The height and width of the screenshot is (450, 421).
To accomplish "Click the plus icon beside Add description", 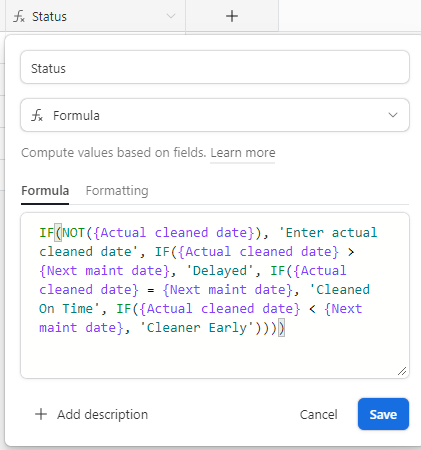I will click(41, 414).
